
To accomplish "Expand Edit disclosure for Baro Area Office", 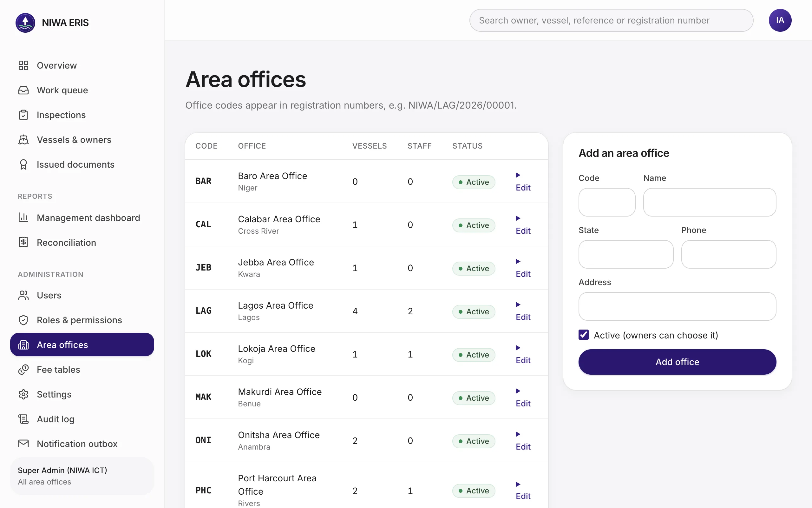I will tap(523, 181).
